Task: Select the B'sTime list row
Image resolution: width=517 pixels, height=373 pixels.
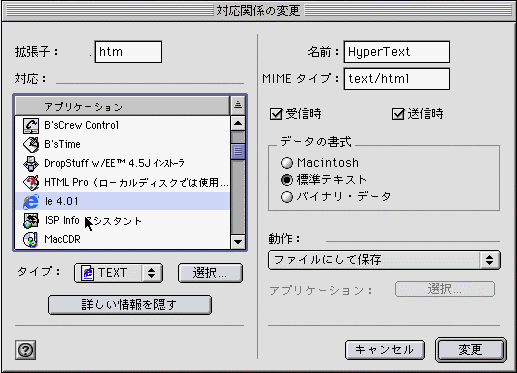Action: (122, 144)
